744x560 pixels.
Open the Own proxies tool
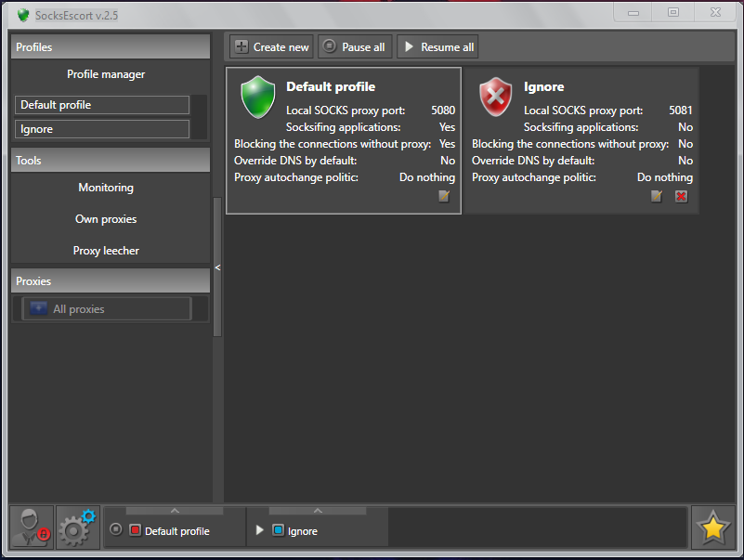[106, 219]
